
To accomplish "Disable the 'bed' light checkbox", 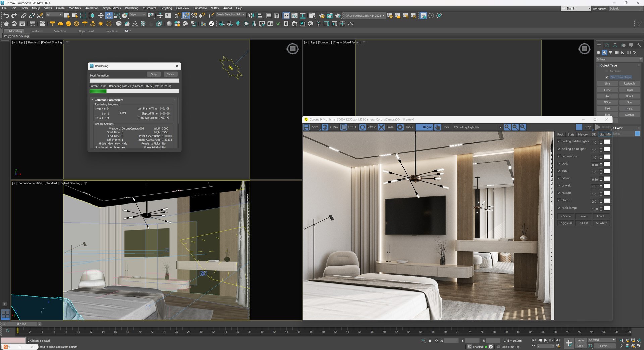I will pos(559,164).
